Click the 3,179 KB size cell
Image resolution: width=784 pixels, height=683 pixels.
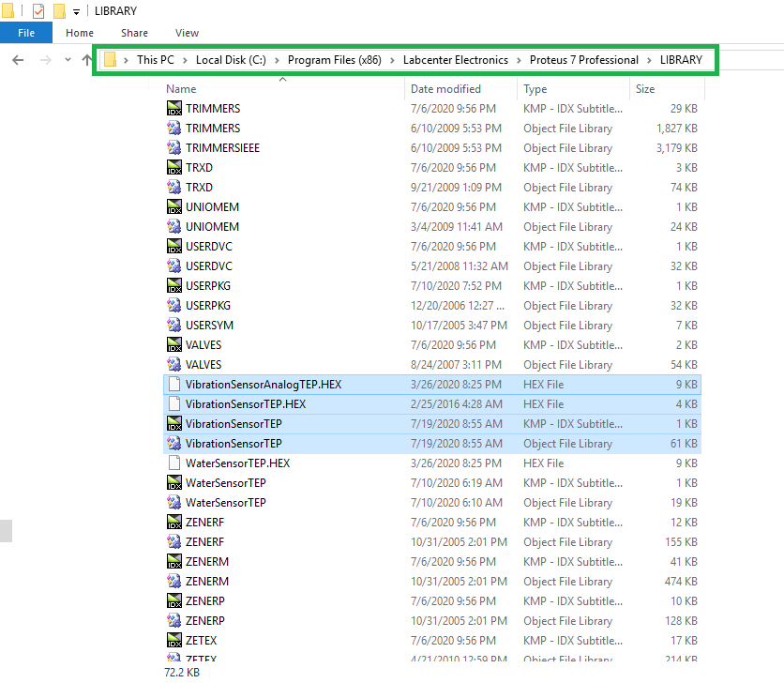pos(676,148)
